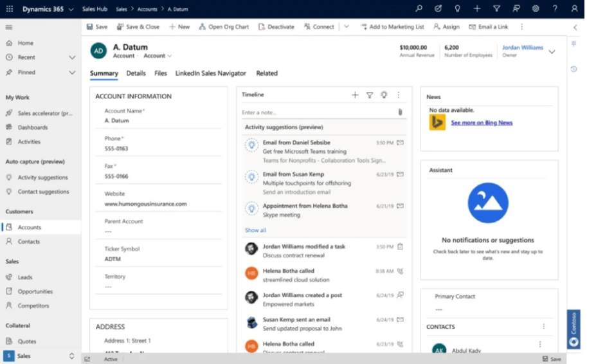Click the Website field value

pyautogui.click(x=145, y=204)
